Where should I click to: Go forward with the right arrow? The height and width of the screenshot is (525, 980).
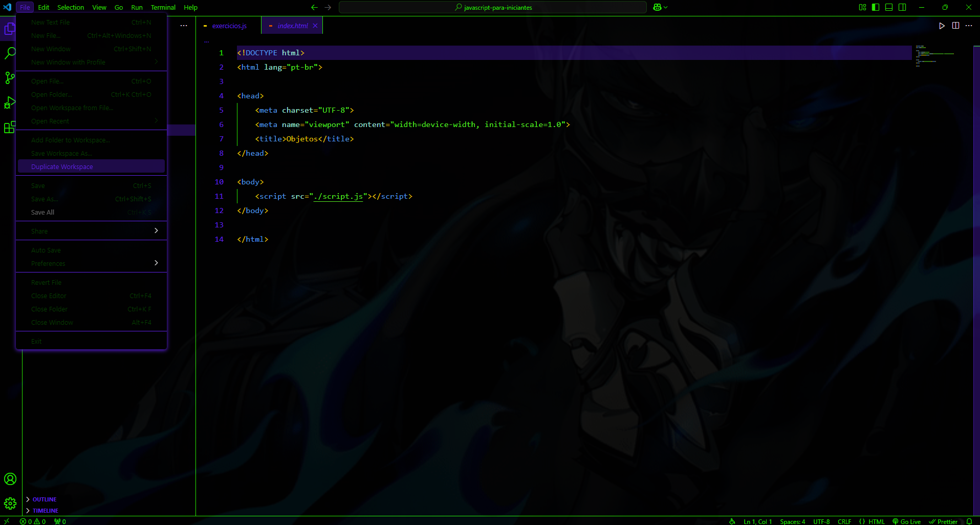(328, 7)
